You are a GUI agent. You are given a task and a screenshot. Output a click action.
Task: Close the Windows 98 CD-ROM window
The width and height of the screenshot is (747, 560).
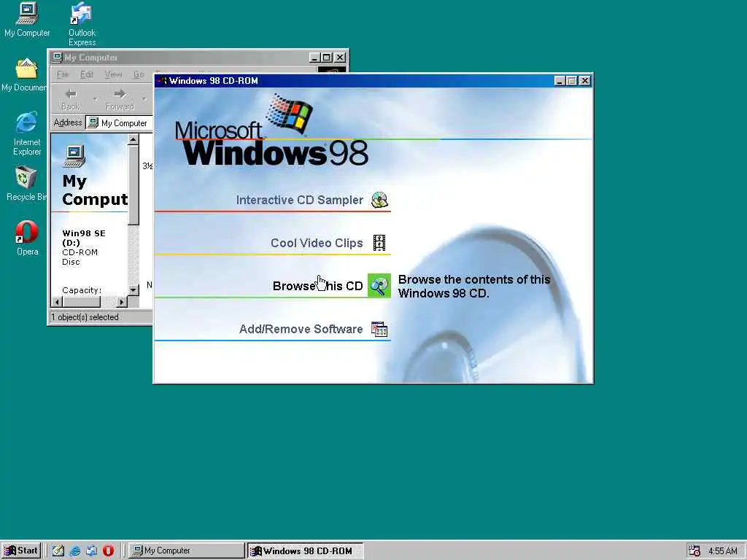(x=585, y=81)
